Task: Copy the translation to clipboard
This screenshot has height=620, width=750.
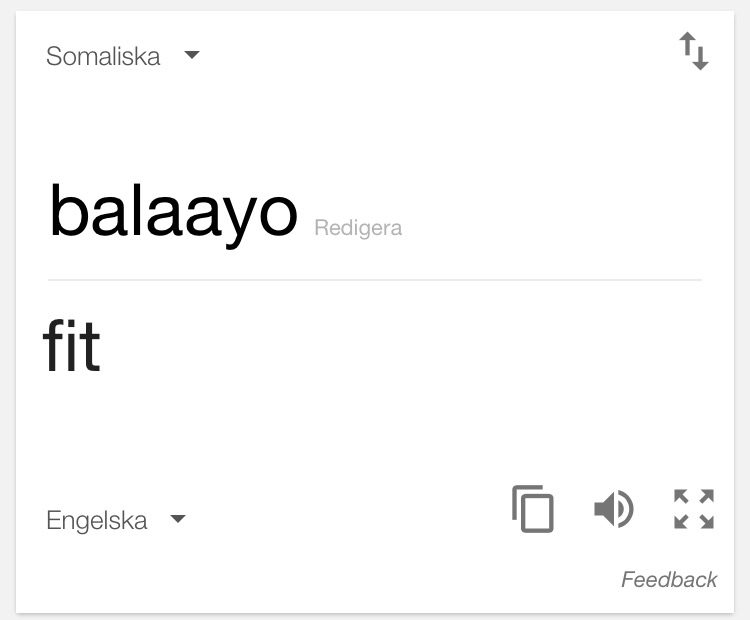Action: pos(533,509)
